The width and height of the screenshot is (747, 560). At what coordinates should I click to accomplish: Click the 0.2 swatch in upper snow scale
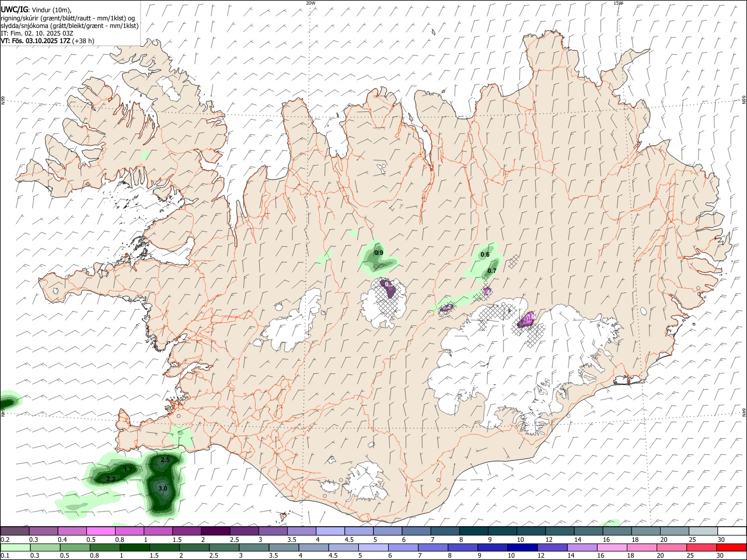click(x=15, y=531)
